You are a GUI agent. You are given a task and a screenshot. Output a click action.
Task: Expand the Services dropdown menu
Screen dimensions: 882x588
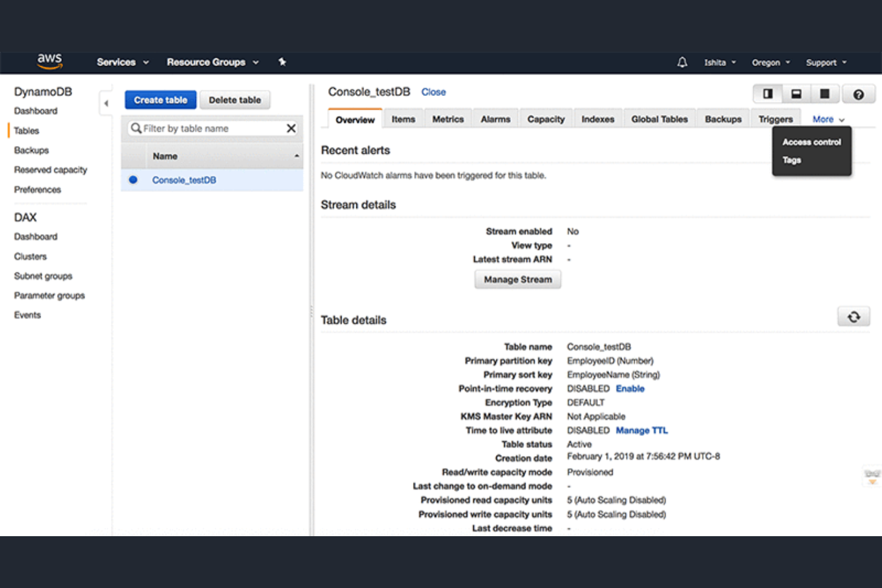(x=123, y=62)
